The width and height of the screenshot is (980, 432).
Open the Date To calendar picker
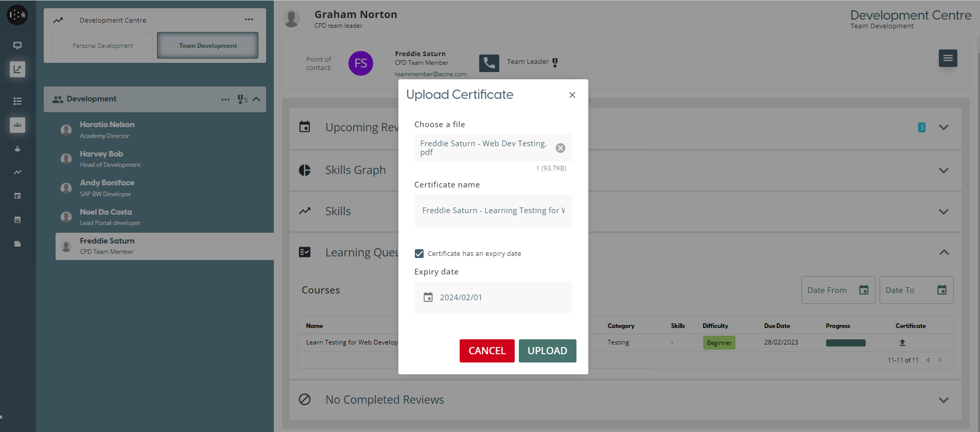click(941, 290)
